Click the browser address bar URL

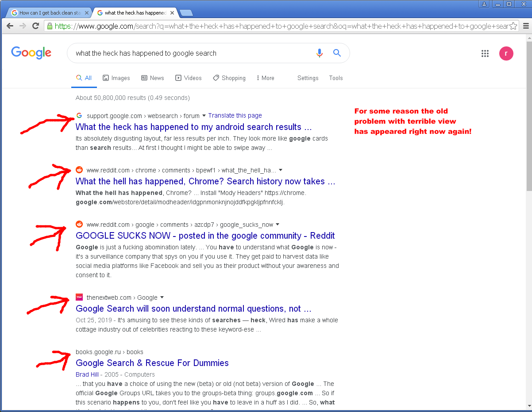click(x=281, y=26)
